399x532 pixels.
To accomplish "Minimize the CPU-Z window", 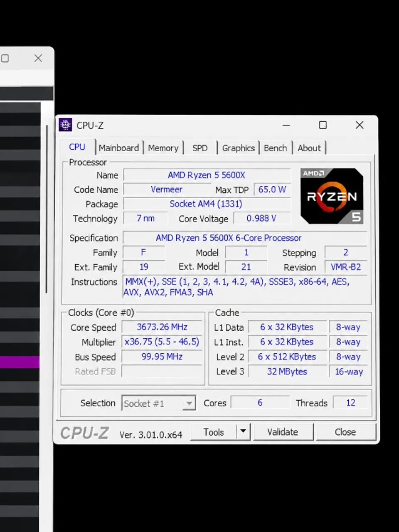I will coord(286,125).
